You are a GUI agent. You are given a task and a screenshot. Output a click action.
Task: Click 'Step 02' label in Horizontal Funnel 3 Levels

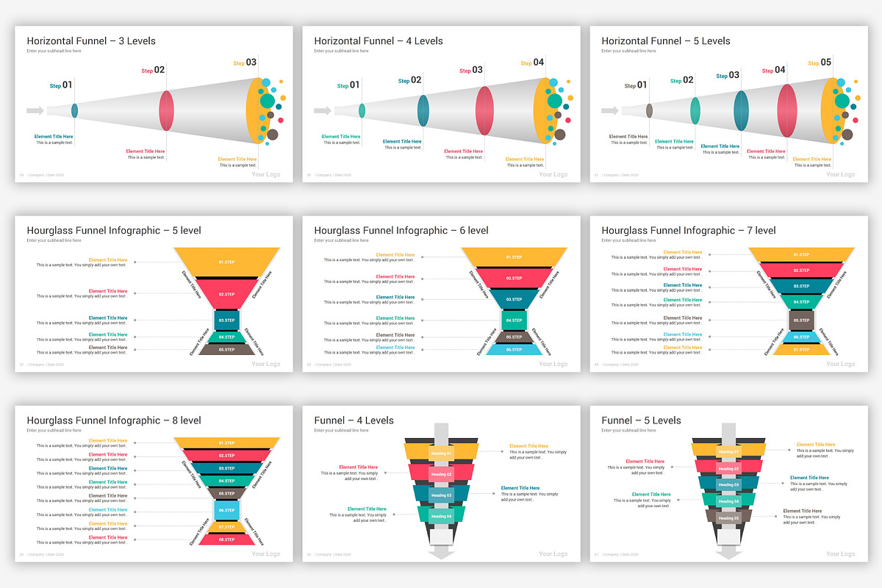(153, 71)
